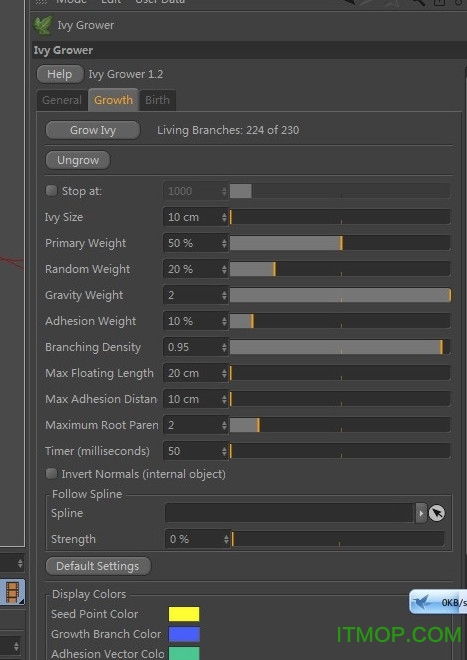Click the spline object picker arrow icon

point(437,513)
